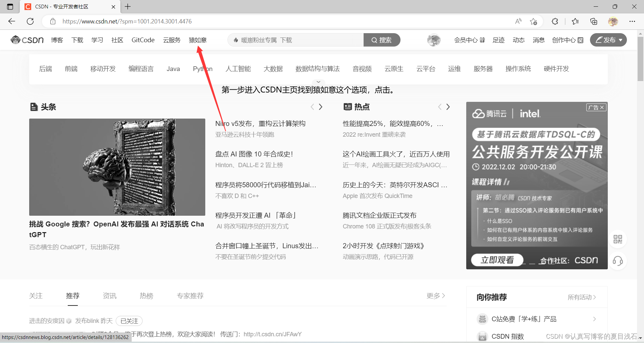The image size is (644, 343).
Task: Go back with browser back arrow
Action: [12, 21]
